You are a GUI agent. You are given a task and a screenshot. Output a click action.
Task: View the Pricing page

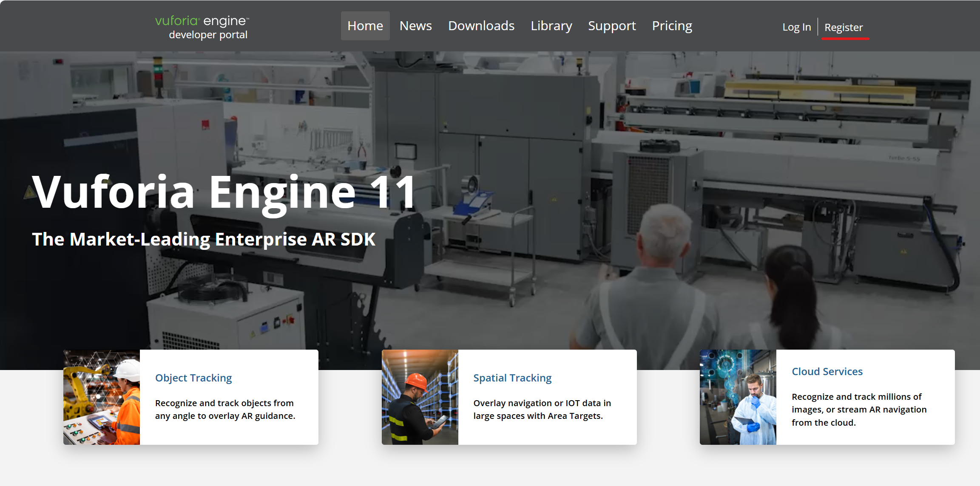tap(672, 26)
